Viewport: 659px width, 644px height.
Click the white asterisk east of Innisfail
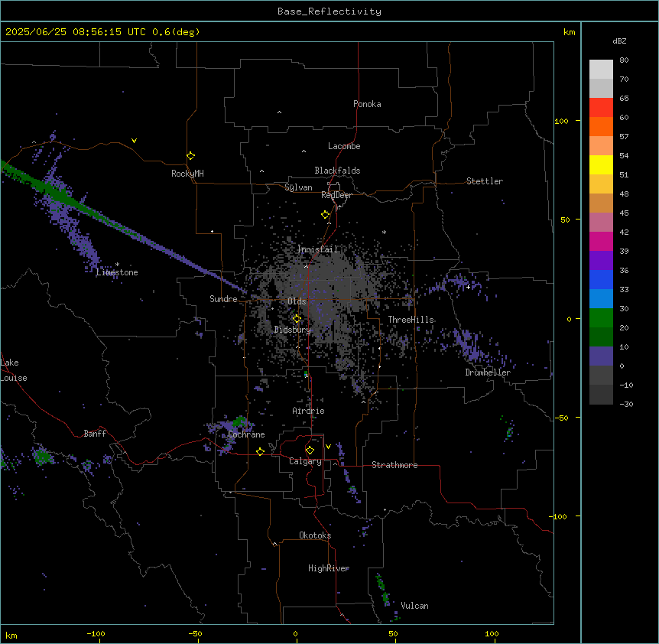tap(384, 232)
